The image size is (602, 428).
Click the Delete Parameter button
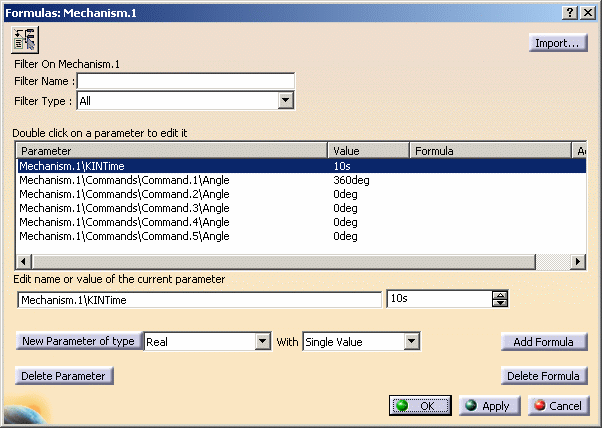click(x=64, y=376)
